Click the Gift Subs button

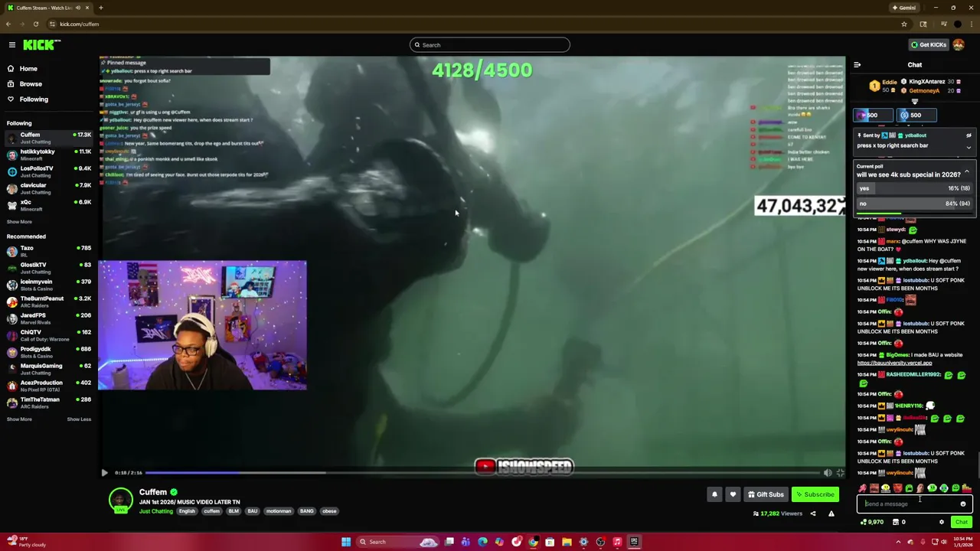tap(766, 494)
